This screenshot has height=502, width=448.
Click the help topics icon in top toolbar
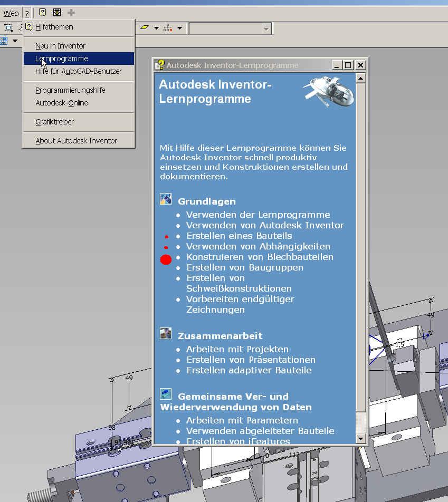[42, 13]
